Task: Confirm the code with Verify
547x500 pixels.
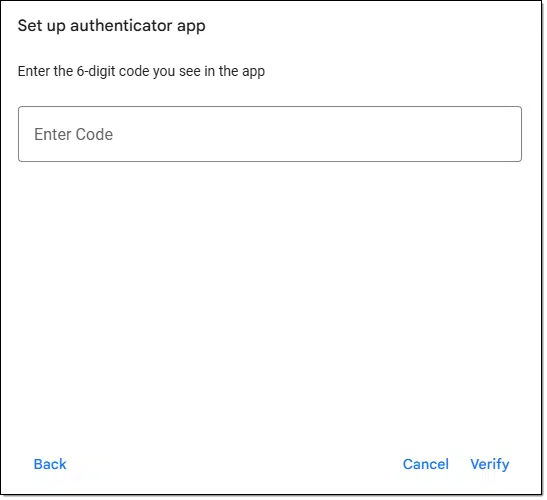Action: [x=489, y=464]
